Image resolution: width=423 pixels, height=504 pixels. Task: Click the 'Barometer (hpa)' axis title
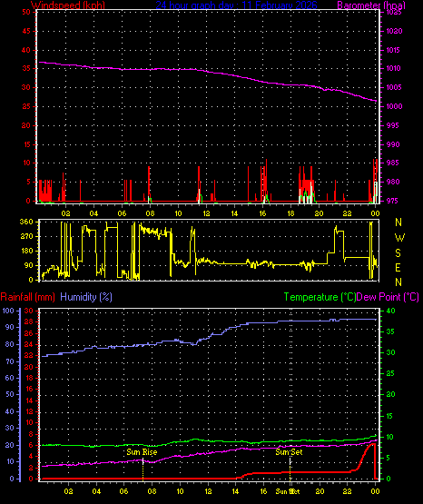[371, 5]
